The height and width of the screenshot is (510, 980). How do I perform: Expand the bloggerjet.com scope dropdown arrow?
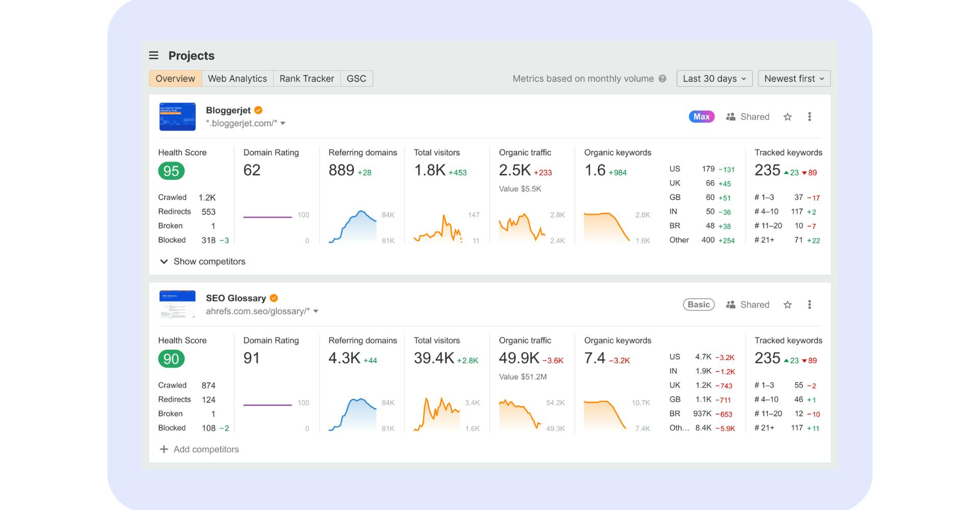(283, 123)
